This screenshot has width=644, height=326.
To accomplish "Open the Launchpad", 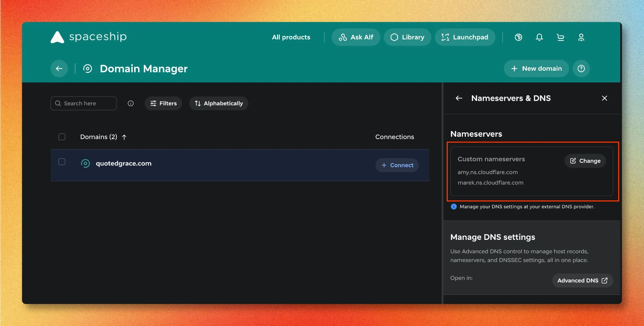I will [465, 37].
